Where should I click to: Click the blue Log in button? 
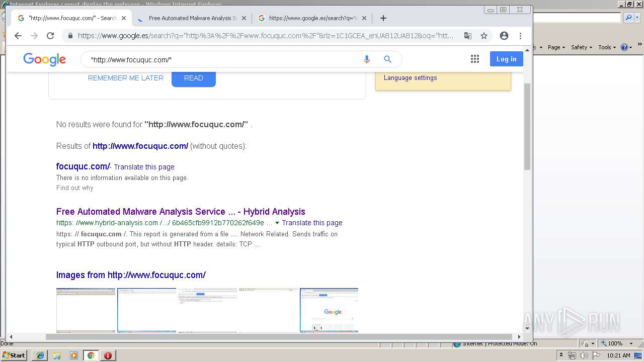coord(507,59)
